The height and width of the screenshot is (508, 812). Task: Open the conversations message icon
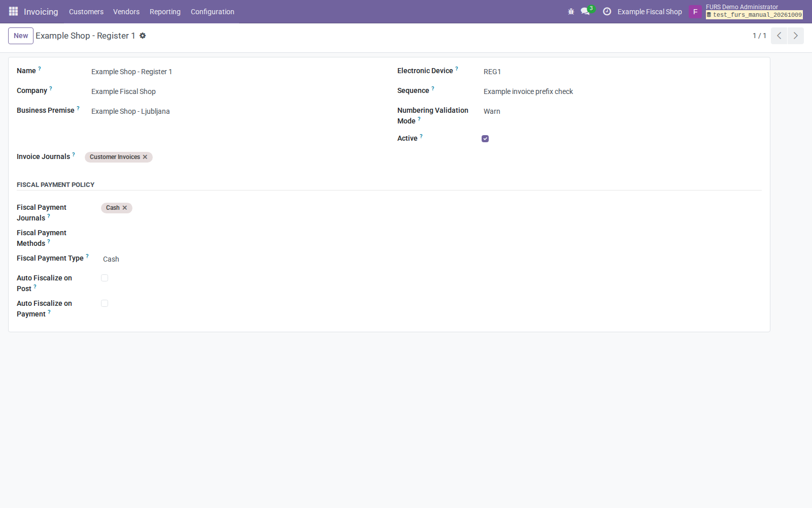[586, 11]
